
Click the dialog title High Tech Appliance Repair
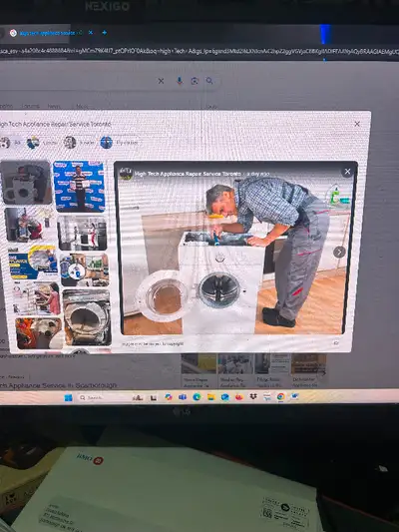tap(55, 124)
